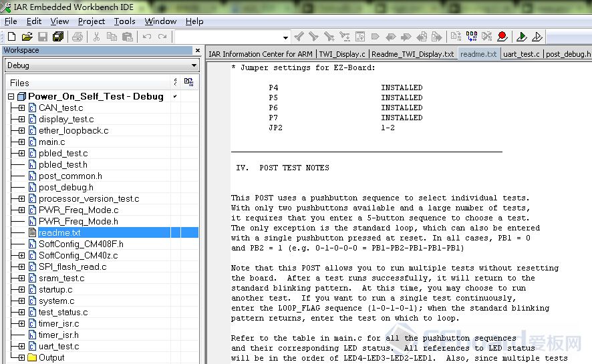Image resolution: width=592 pixels, height=364 pixels.
Task: Open the Window menu
Action: pyautogui.click(x=160, y=21)
